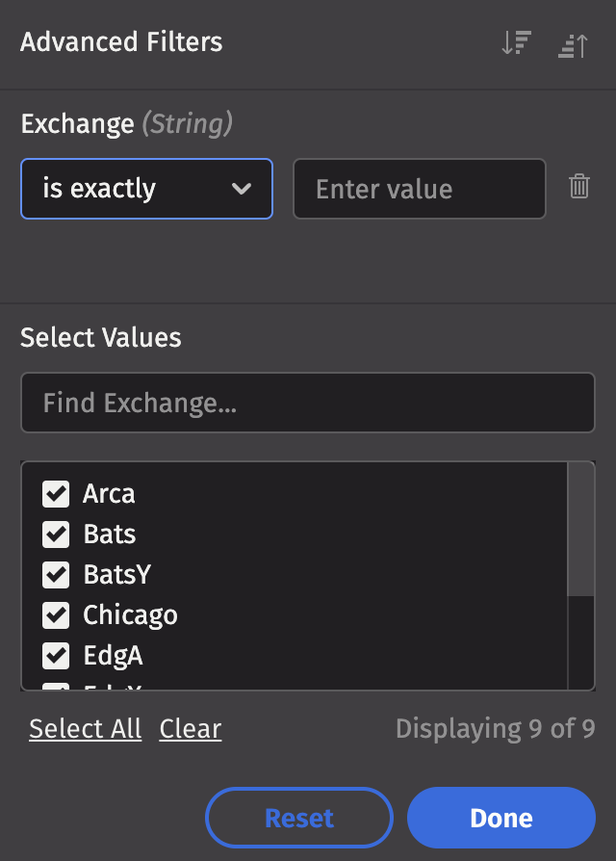Open the "is exactly" condition dropdown
Screen dimensions: 616x861
pyautogui.click(x=146, y=189)
